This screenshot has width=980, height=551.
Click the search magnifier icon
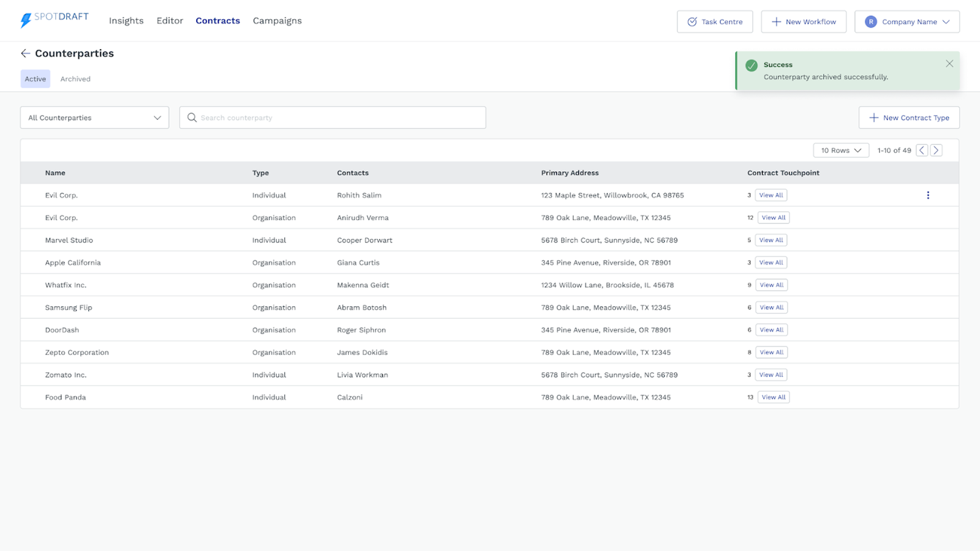tap(192, 118)
